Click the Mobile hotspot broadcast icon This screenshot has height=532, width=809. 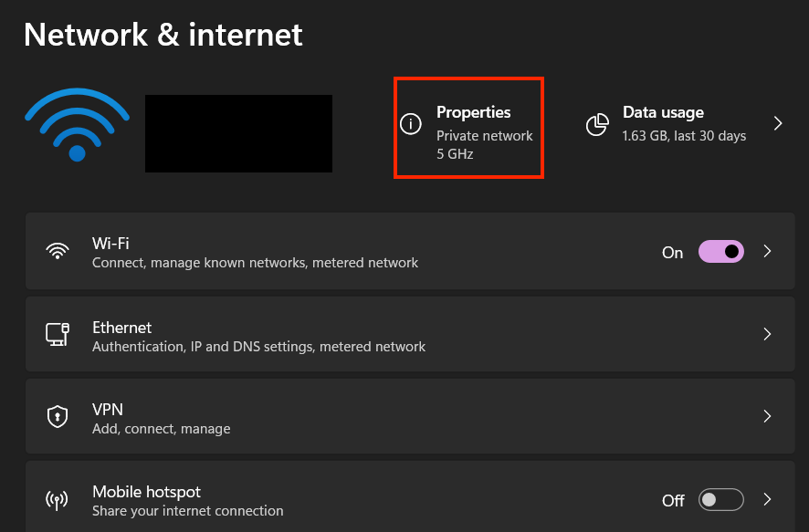tap(58, 500)
